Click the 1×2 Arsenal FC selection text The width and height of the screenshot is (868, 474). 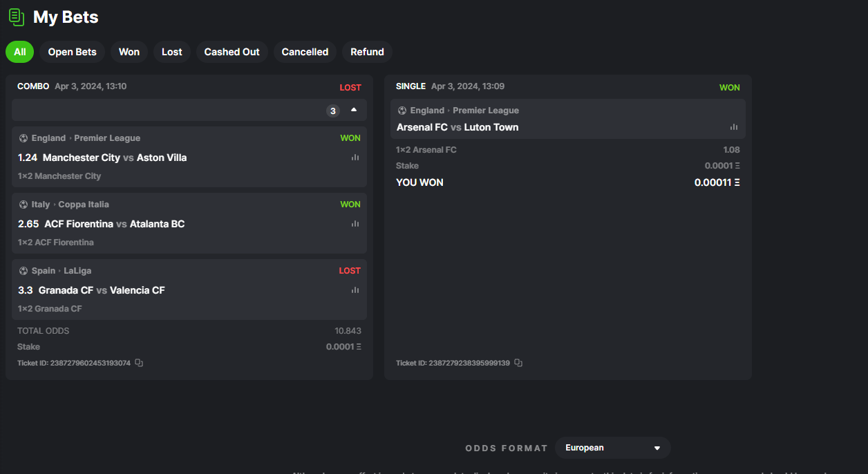click(426, 150)
